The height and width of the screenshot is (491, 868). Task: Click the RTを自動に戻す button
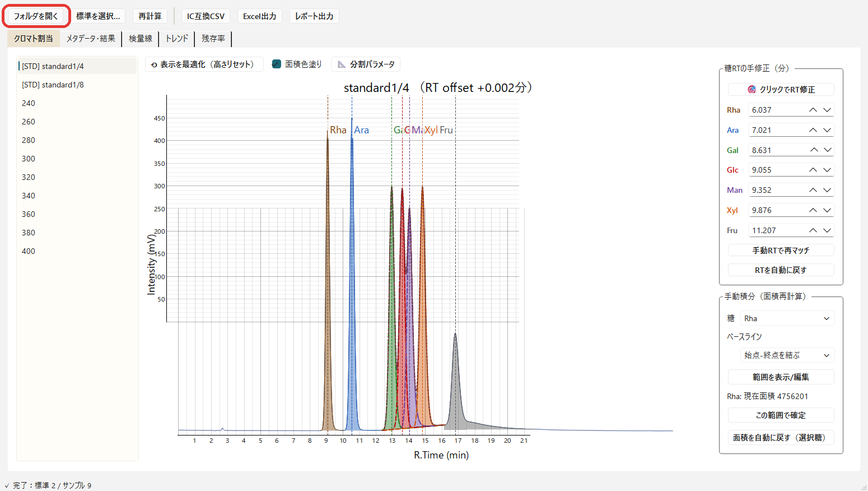pos(781,270)
